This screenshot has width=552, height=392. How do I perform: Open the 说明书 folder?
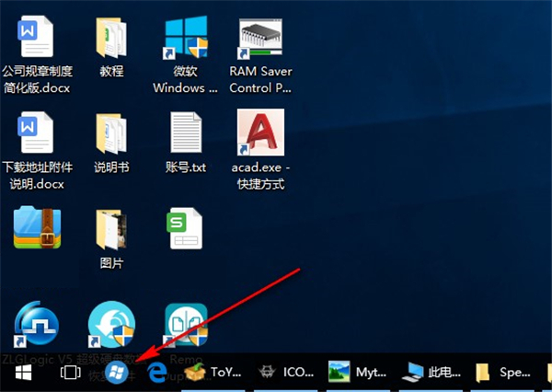(x=110, y=135)
